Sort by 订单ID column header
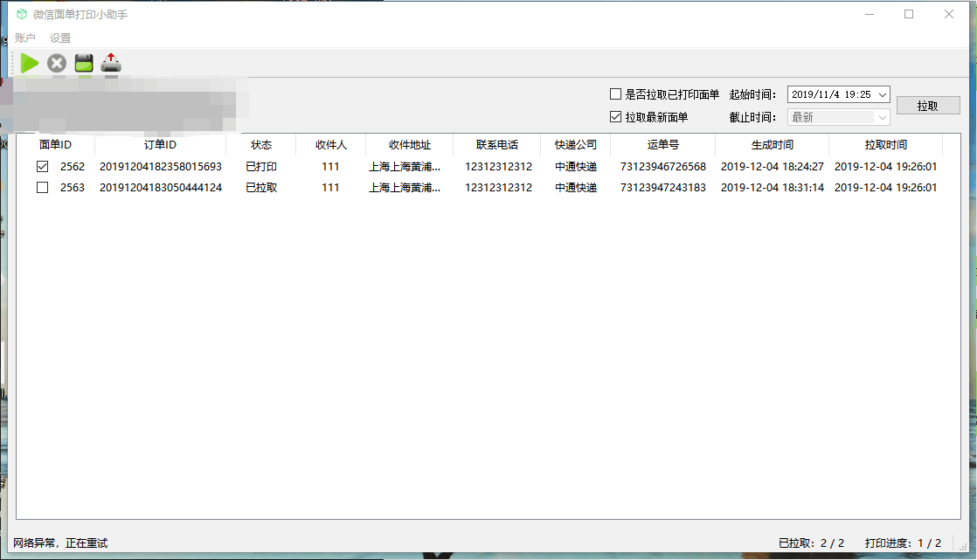Image resolution: width=977 pixels, height=560 pixels. click(160, 144)
